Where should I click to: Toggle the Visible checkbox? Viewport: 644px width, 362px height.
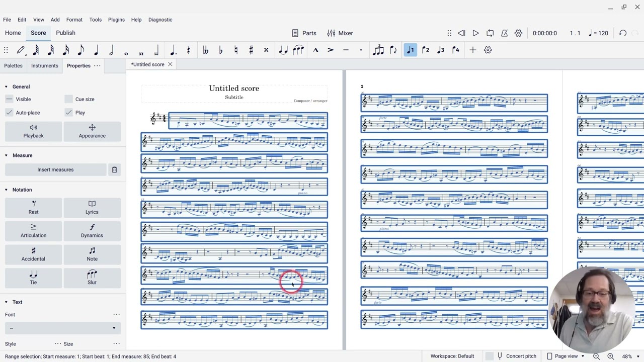[x=9, y=99]
